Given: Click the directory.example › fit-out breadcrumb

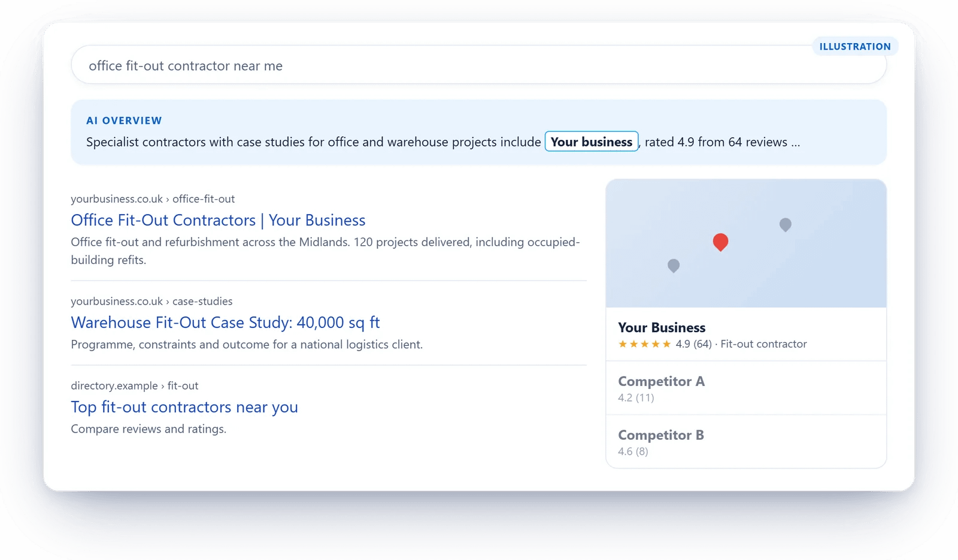Looking at the screenshot, I should click(x=135, y=386).
